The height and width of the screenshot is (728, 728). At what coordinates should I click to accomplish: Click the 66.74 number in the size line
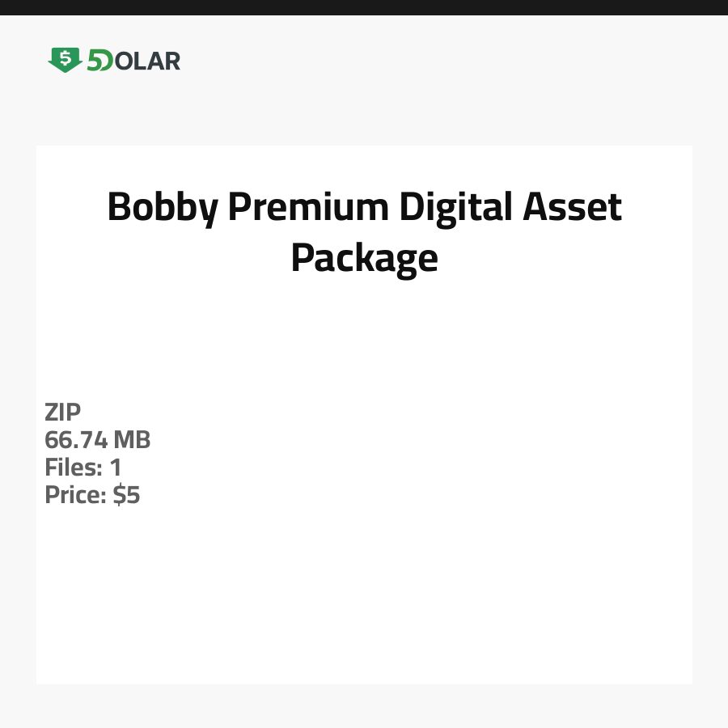pos(77,440)
